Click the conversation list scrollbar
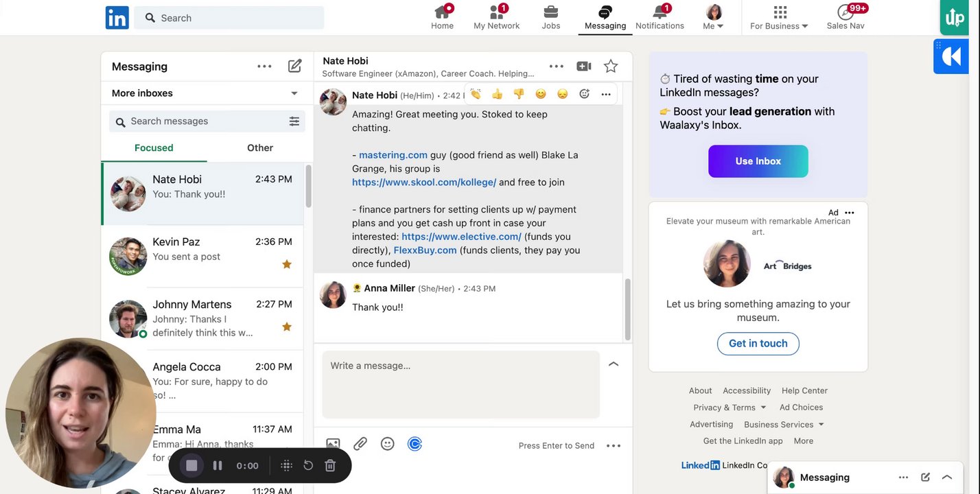This screenshot has width=980, height=494. tap(309, 187)
